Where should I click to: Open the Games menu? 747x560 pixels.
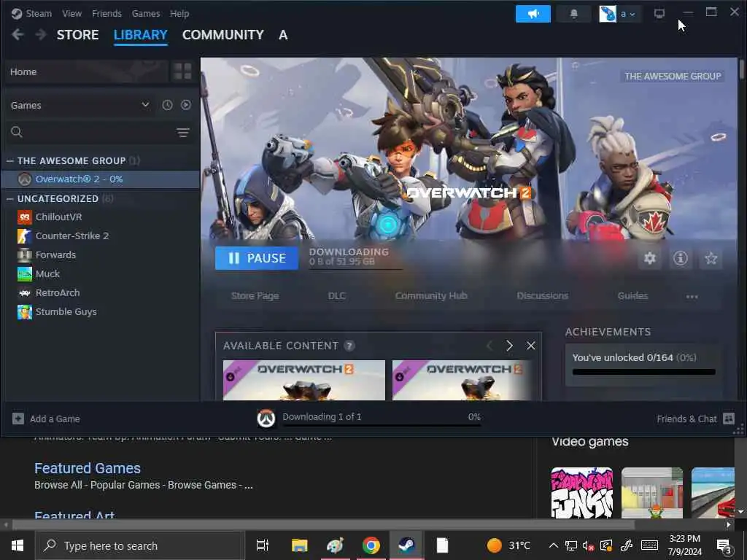146,13
